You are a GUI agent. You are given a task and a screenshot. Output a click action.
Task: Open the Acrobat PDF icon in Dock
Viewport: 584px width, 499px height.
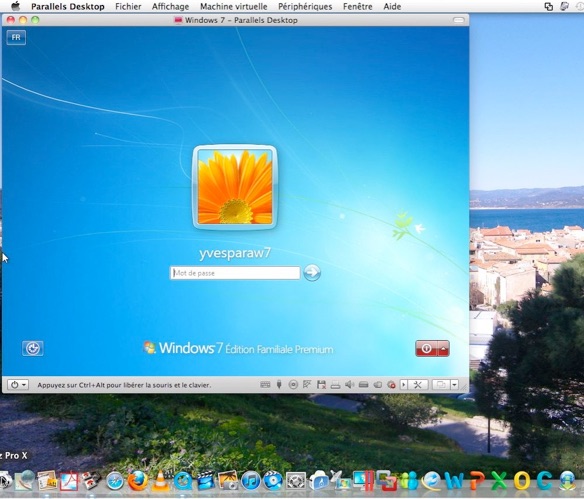tap(69, 481)
